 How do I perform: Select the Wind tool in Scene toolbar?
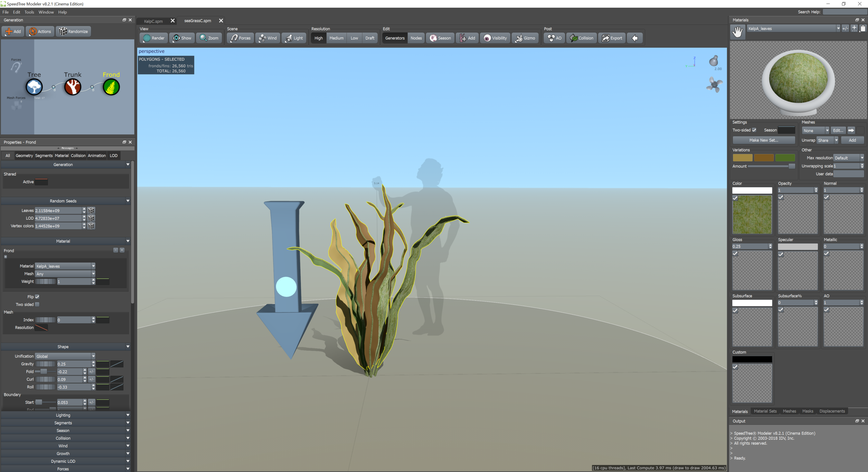(267, 38)
